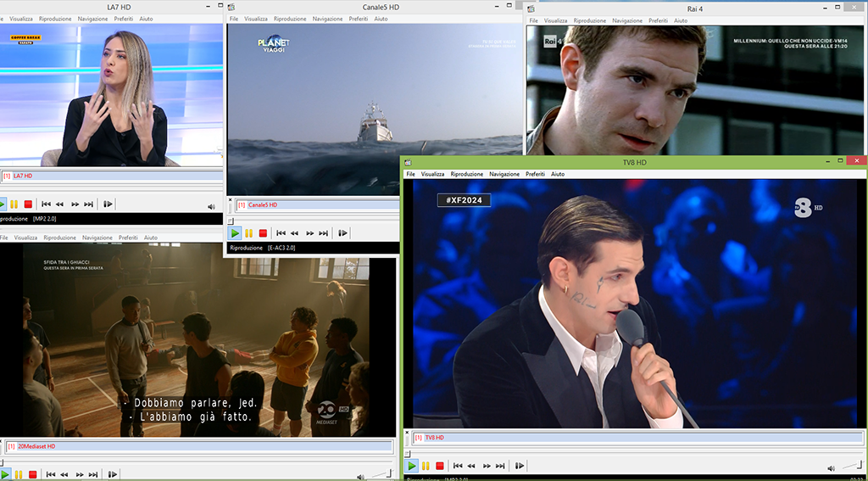Viewport: 868px width, 481px height.
Task: Open Aiuto menu in Rai 4 window
Action: [681, 20]
